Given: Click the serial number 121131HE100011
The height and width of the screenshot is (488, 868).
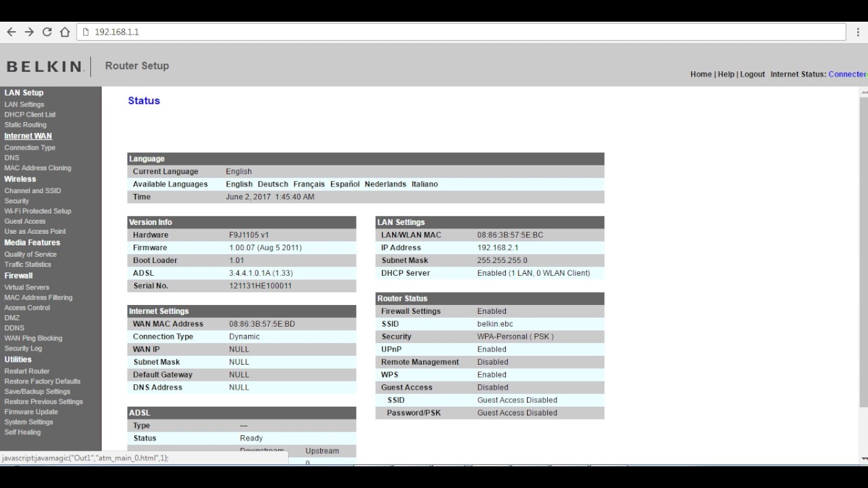Looking at the screenshot, I should pos(260,286).
